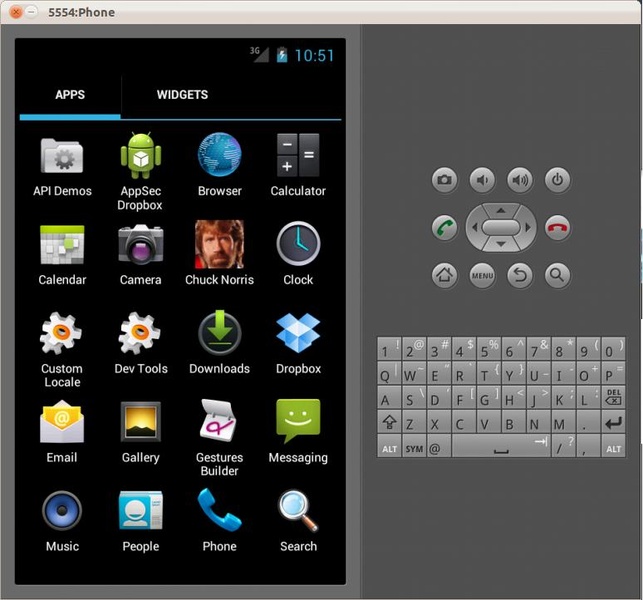Launch the Phone dialer app
Screen dimensions: 643x600
[x=219, y=521]
